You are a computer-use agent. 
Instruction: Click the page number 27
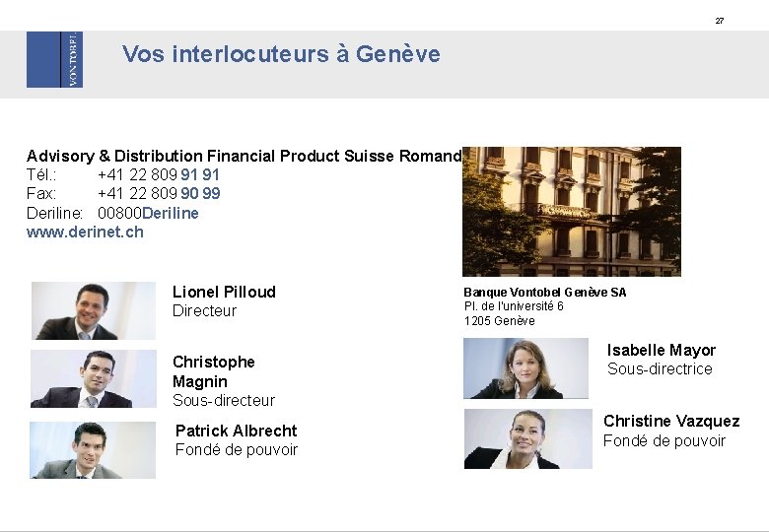pyautogui.click(x=720, y=21)
